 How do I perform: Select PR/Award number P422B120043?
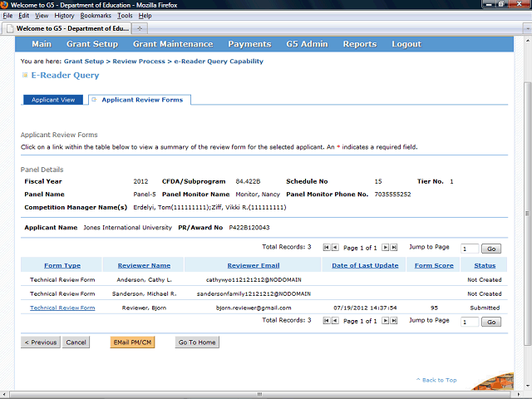point(249,228)
